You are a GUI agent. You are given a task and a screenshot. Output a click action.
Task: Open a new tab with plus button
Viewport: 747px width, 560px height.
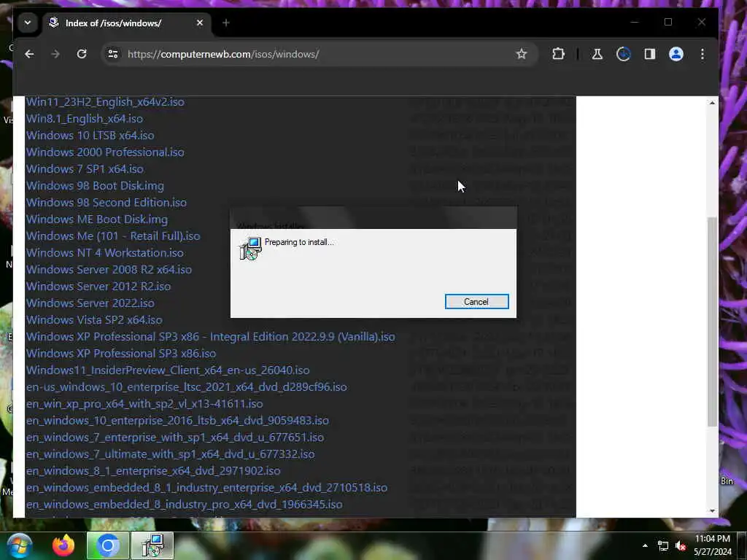[x=226, y=23]
